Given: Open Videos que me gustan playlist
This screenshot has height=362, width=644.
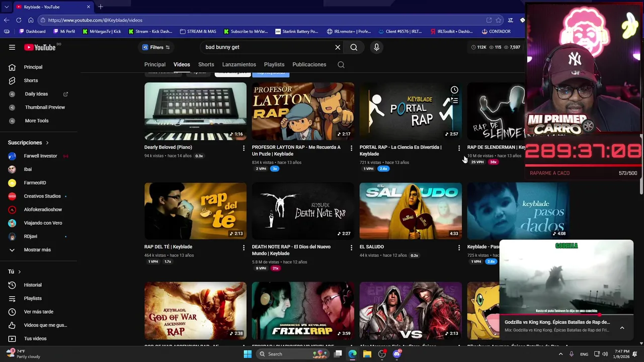Looking at the screenshot, I should [45, 325].
